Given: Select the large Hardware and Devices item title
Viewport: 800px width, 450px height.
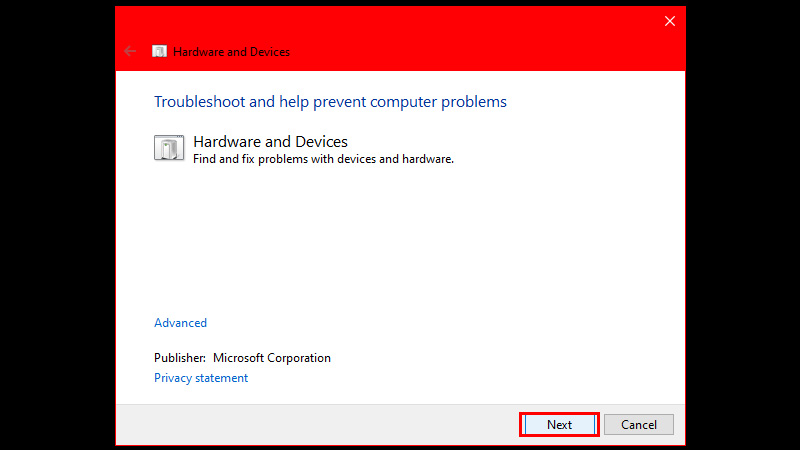Looking at the screenshot, I should (270, 141).
